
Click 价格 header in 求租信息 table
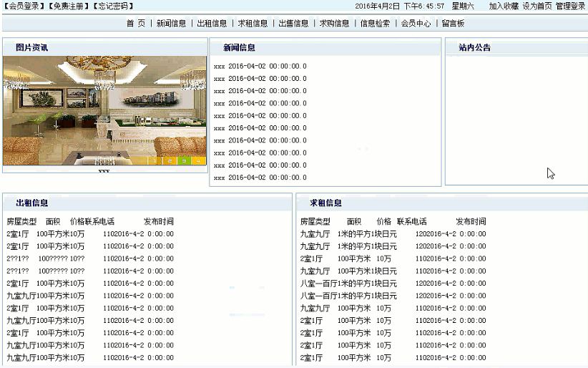coord(384,221)
